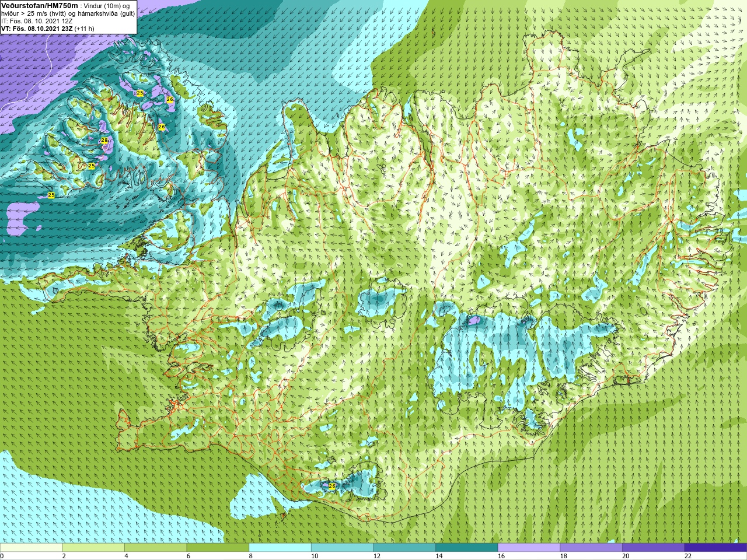Select the olive green 6–8 m/s legend swatch
Viewport: 747px width, 560px height.
218,548
